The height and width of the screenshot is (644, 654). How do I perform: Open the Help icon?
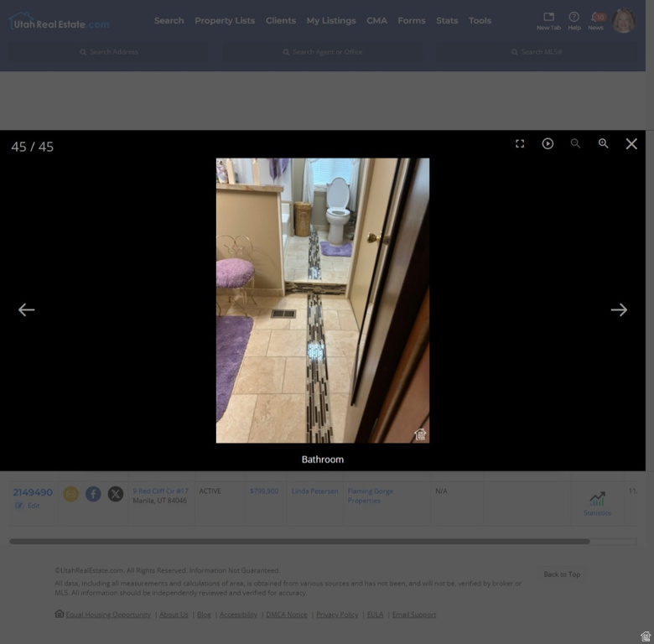tap(574, 20)
